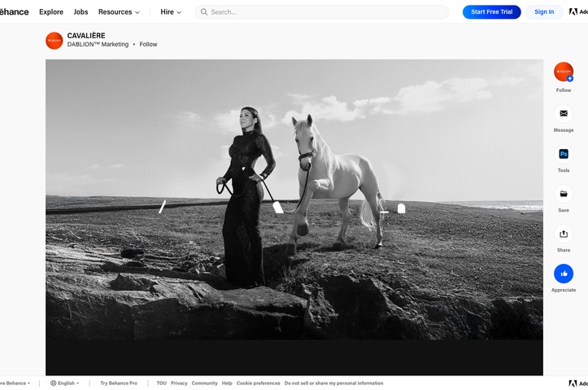588x390 pixels.
Task: Click Try Behance Pro link
Action: point(119,383)
